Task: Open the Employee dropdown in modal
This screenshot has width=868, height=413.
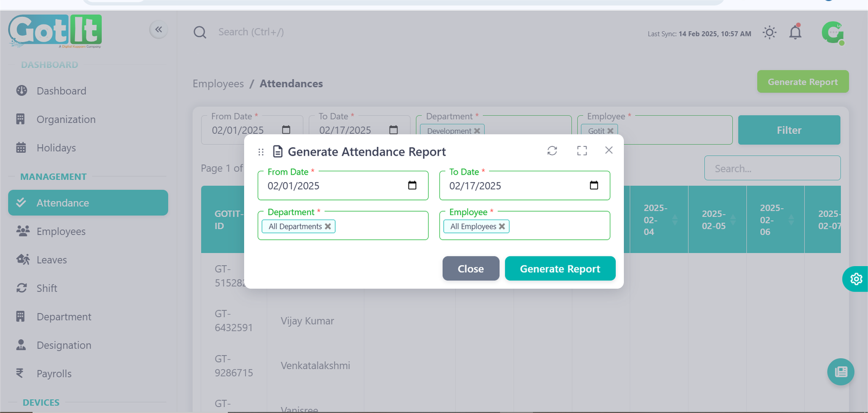Action: pyautogui.click(x=559, y=227)
